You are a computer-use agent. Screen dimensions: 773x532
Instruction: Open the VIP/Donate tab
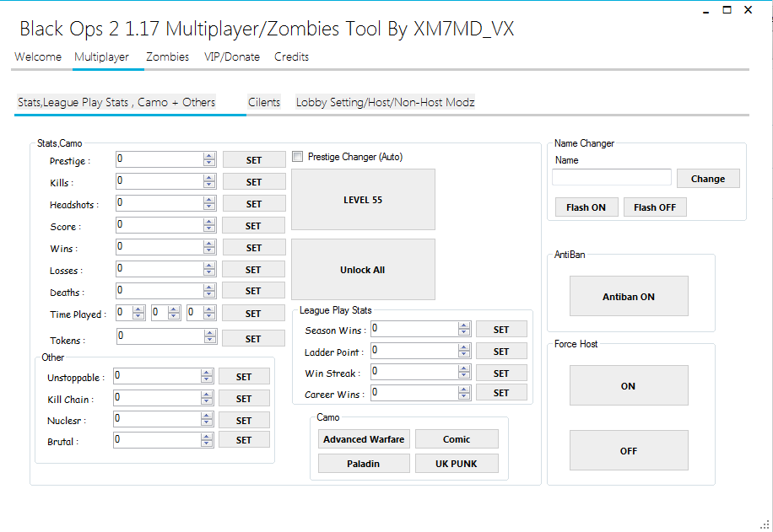tap(232, 56)
